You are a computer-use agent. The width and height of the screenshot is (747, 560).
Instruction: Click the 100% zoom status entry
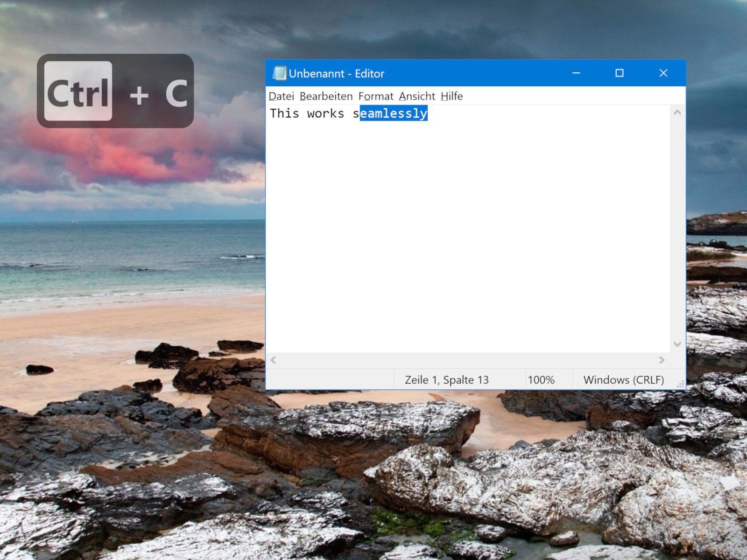[541, 380]
